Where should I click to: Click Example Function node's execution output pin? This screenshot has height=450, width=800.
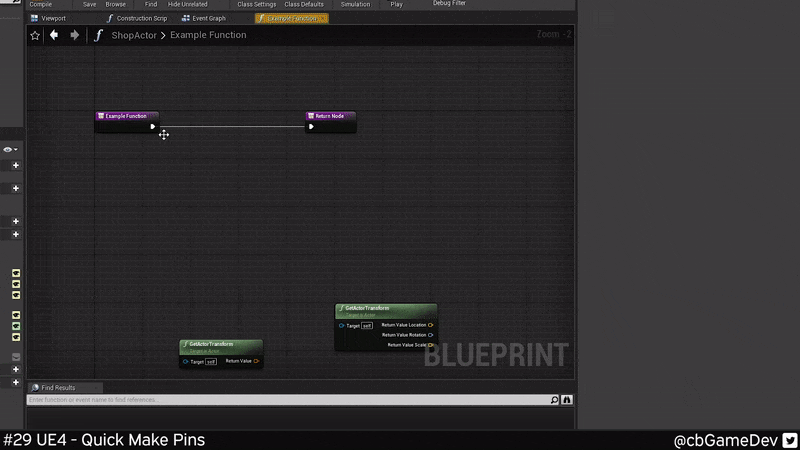coord(152,127)
